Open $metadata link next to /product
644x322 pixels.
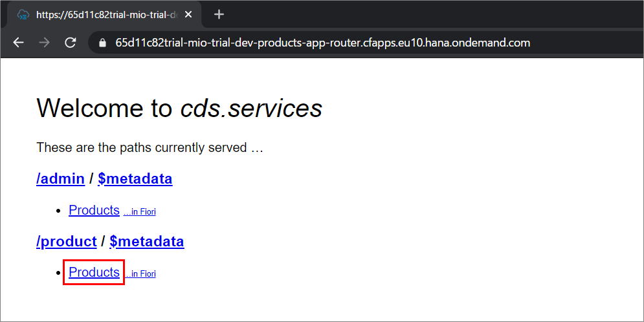coord(147,241)
